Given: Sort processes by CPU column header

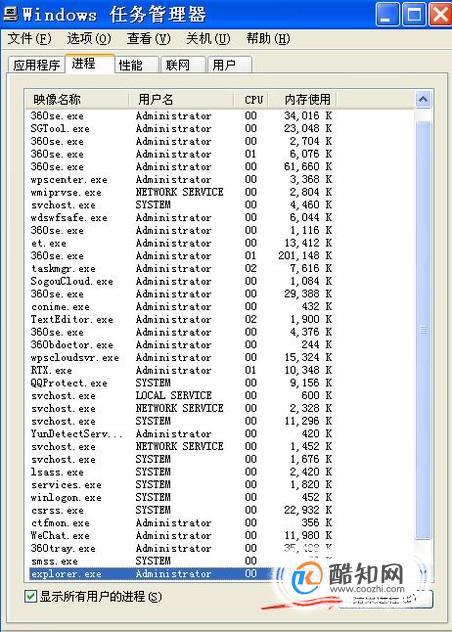Looking at the screenshot, I should [252, 99].
